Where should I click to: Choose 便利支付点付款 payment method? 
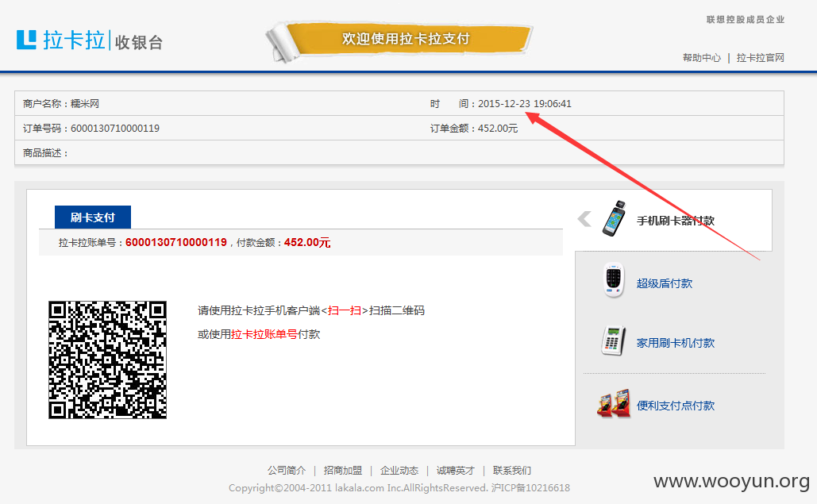pyautogui.click(x=675, y=405)
